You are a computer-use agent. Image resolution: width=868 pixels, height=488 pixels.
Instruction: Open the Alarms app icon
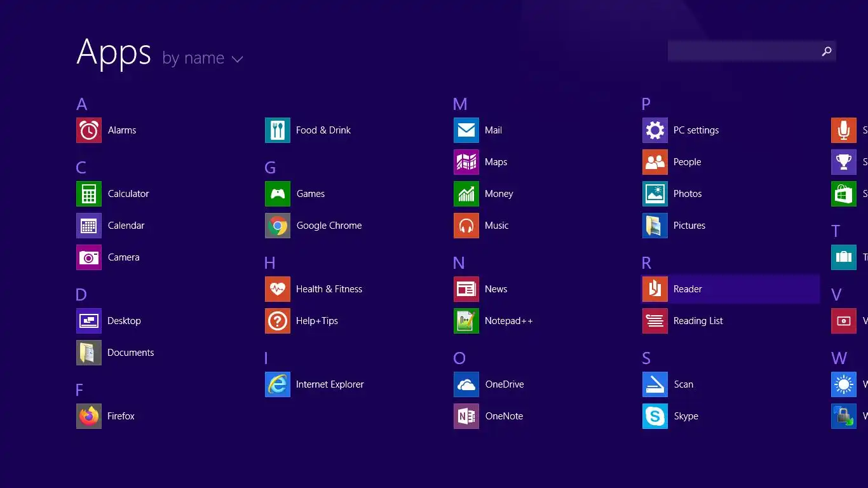[x=89, y=130]
